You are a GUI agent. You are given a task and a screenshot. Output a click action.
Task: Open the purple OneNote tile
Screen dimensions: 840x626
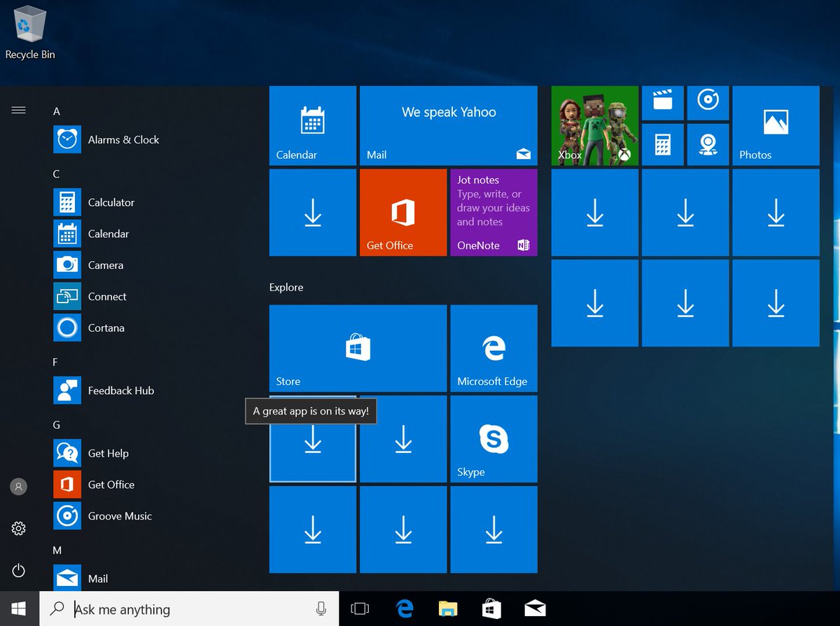(x=494, y=212)
